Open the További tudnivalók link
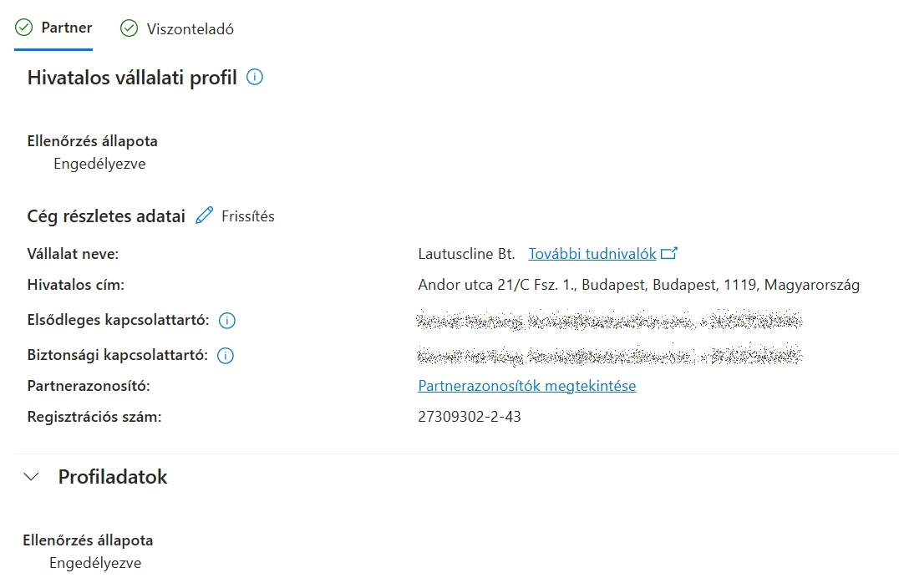The height and width of the screenshot is (588, 899). [592, 253]
